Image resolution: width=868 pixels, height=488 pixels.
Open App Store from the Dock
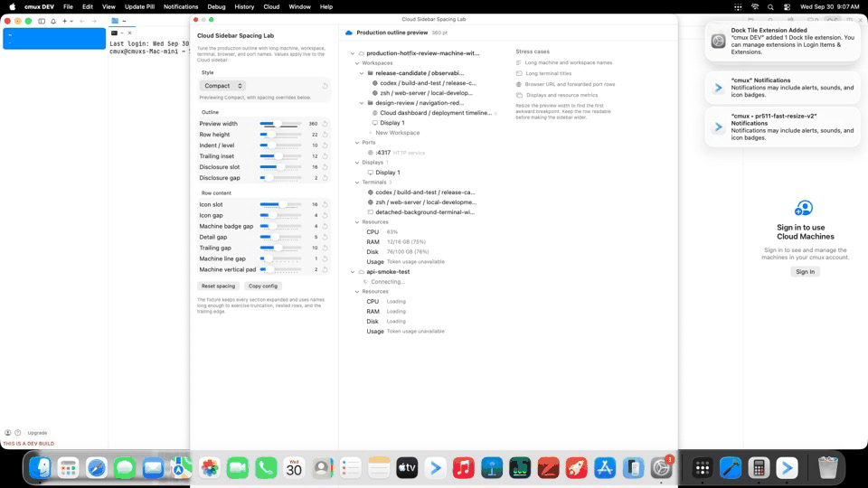tap(605, 468)
